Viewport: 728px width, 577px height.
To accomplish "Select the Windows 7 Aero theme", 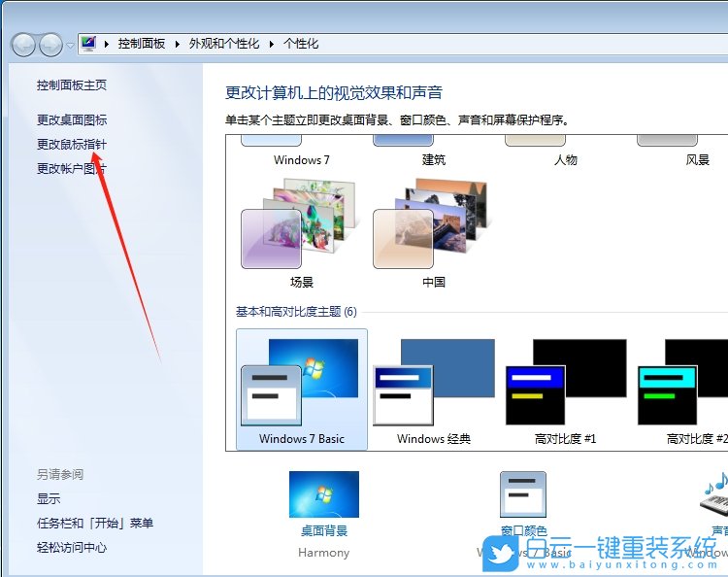I will pyautogui.click(x=301, y=152).
